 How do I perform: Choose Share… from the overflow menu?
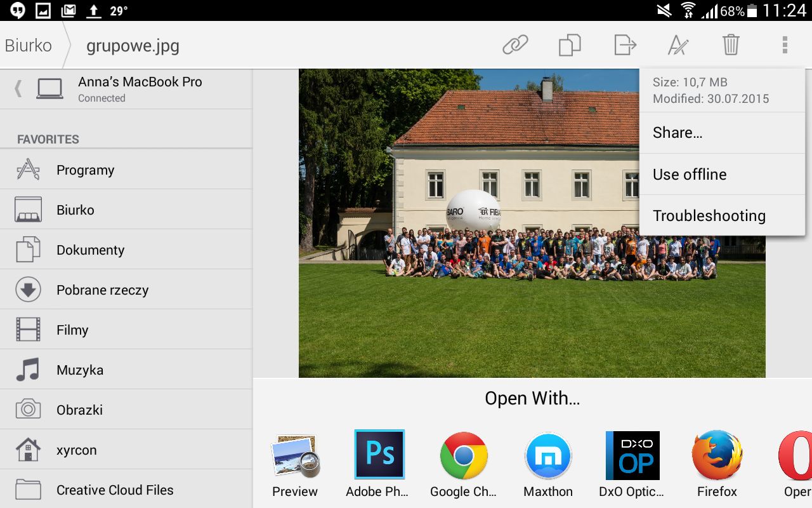point(722,133)
